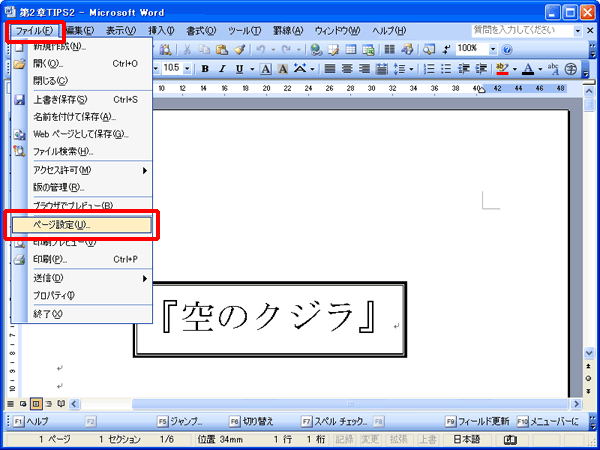
Task: Click the phonetic guide (ruby) icon
Action: coord(553,69)
